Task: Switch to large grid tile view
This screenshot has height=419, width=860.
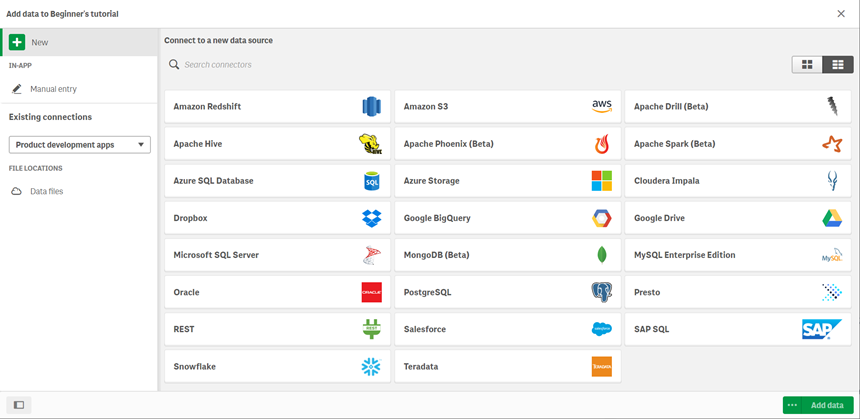Action: point(806,65)
